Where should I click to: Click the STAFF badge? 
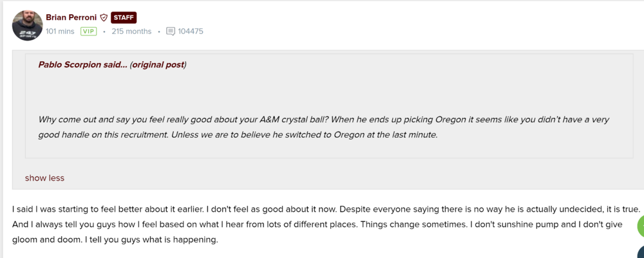[124, 18]
